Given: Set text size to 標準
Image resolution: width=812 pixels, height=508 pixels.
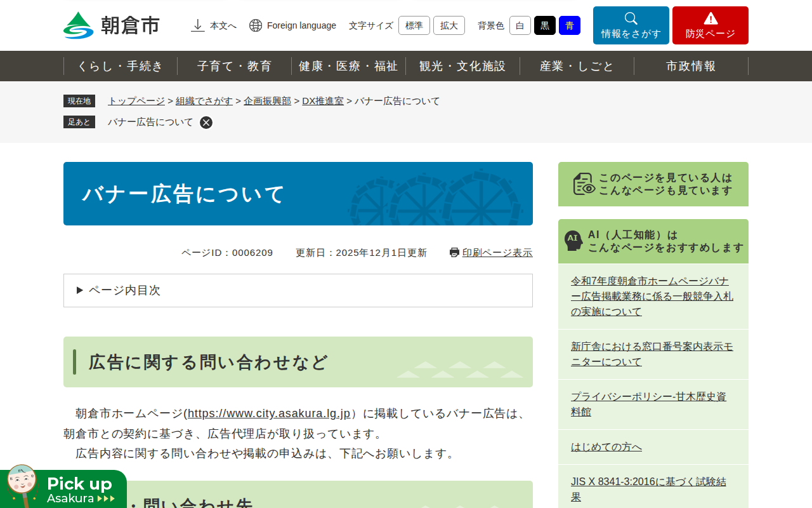Looking at the screenshot, I should point(414,25).
